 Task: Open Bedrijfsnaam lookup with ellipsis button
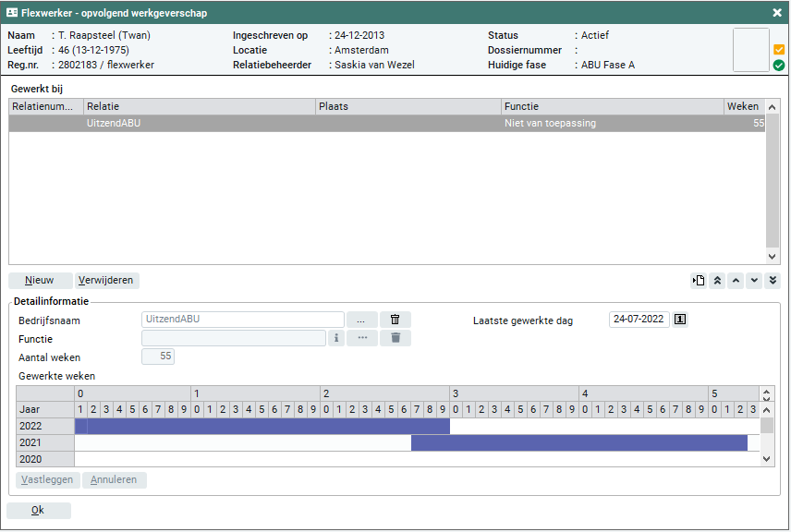click(361, 320)
